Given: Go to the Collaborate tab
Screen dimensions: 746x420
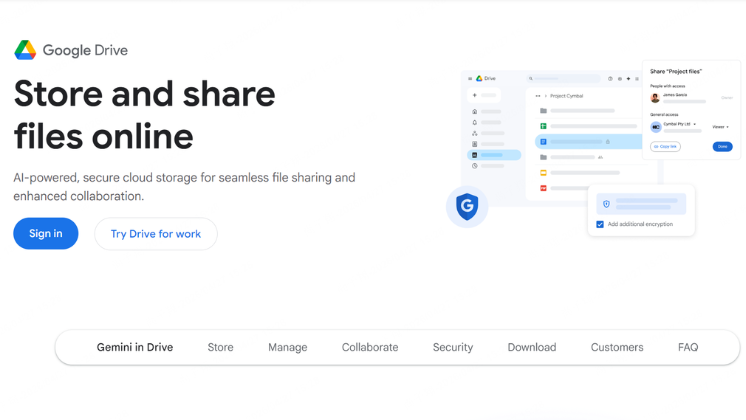Looking at the screenshot, I should tap(370, 347).
